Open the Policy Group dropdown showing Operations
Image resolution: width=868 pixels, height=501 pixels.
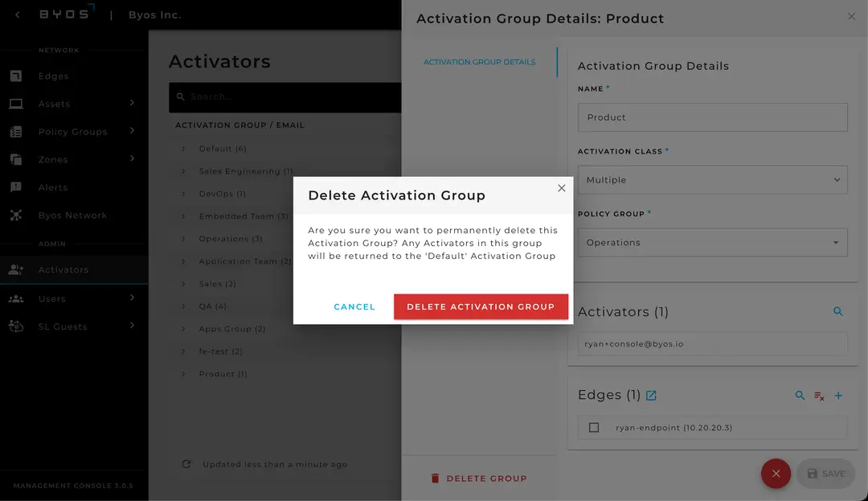[x=712, y=243]
